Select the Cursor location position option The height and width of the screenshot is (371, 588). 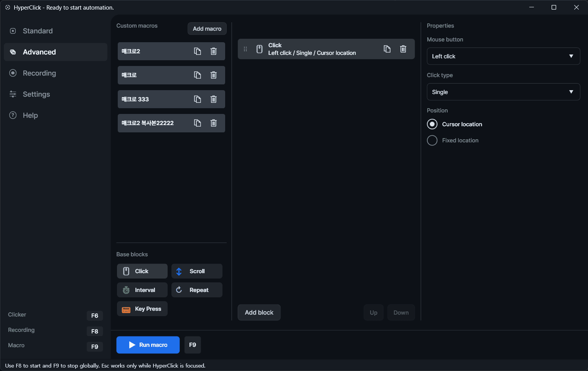[x=432, y=124]
